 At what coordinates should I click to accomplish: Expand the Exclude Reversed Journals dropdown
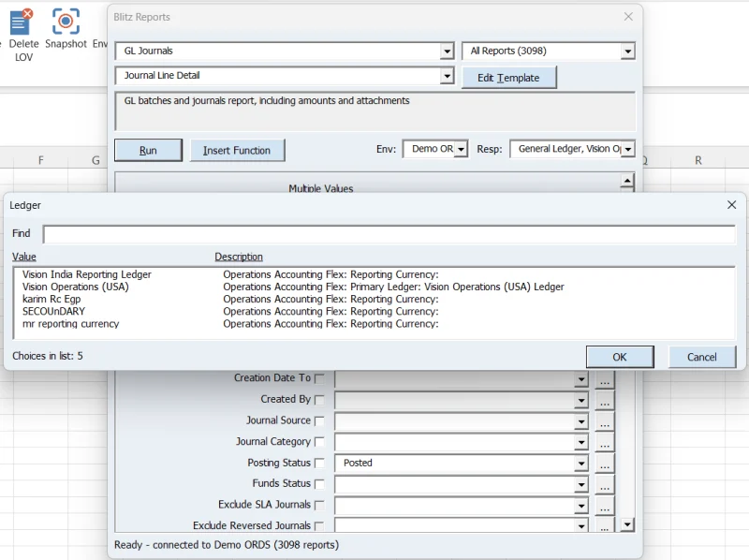(580, 526)
